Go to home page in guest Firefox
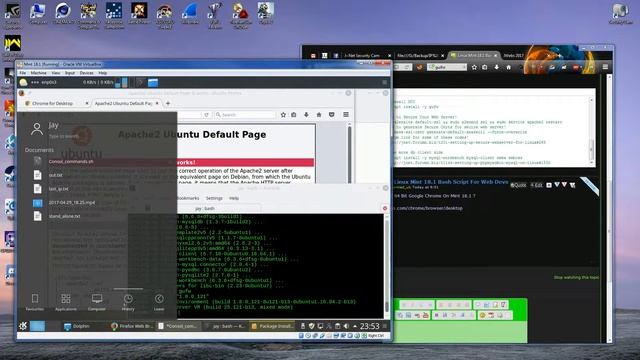This screenshot has width=640, height=360. coord(319,115)
